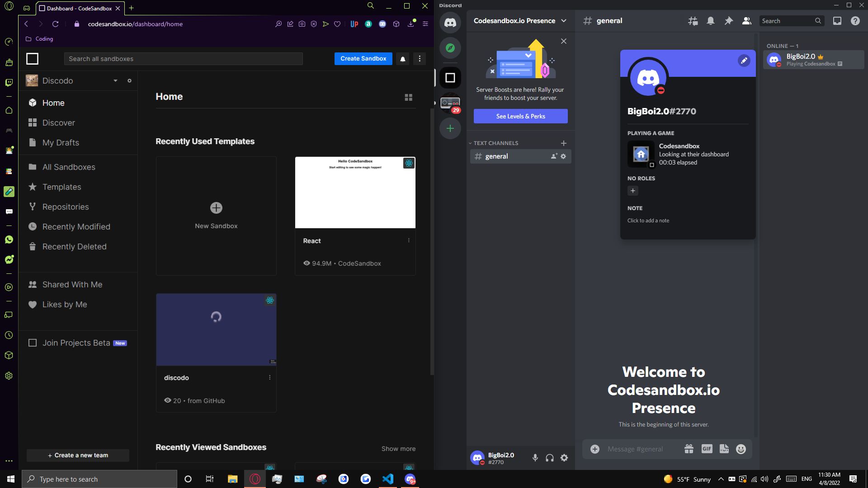The width and height of the screenshot is (868, 488).
Task: Click Search all sandboxes field
Action: click(183, 59)
